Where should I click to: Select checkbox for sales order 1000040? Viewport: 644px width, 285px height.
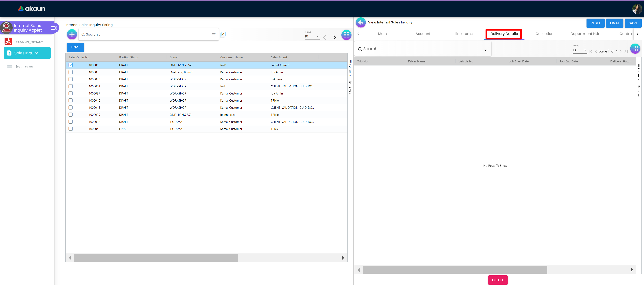(x=70, y=129)
